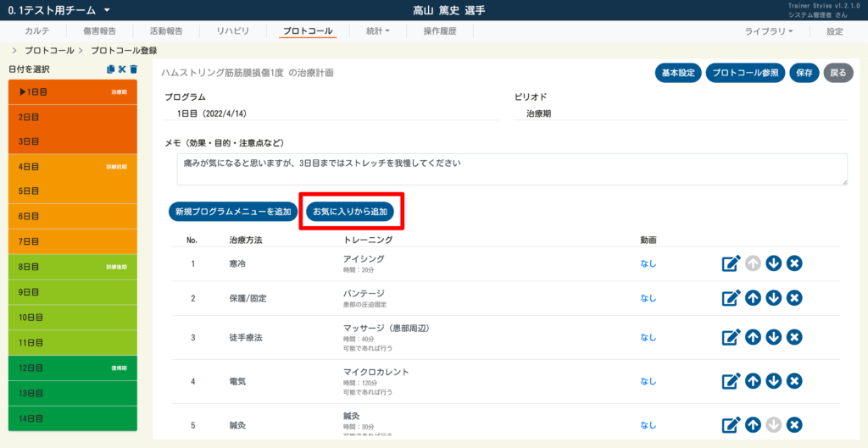
Task: Select day 10日目 in date list
Action: pos(73,318)
